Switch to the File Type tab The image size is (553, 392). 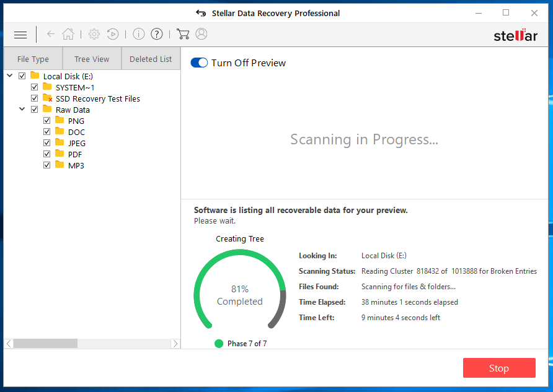click(33, 59)
